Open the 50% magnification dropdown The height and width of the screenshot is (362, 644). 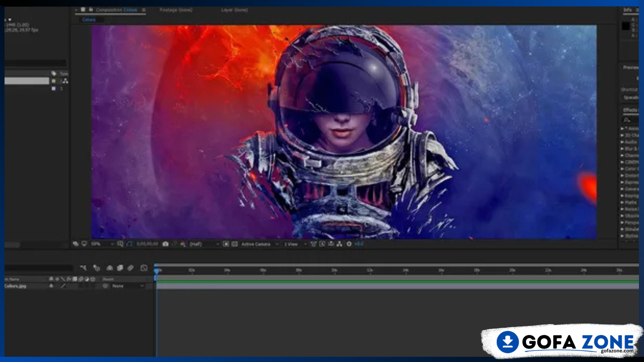102,244
